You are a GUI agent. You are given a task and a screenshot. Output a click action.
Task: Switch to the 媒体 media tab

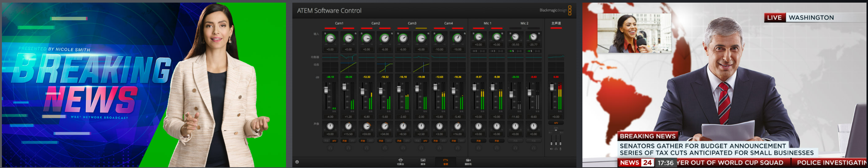pyautogui.click(x=423, y=162)
